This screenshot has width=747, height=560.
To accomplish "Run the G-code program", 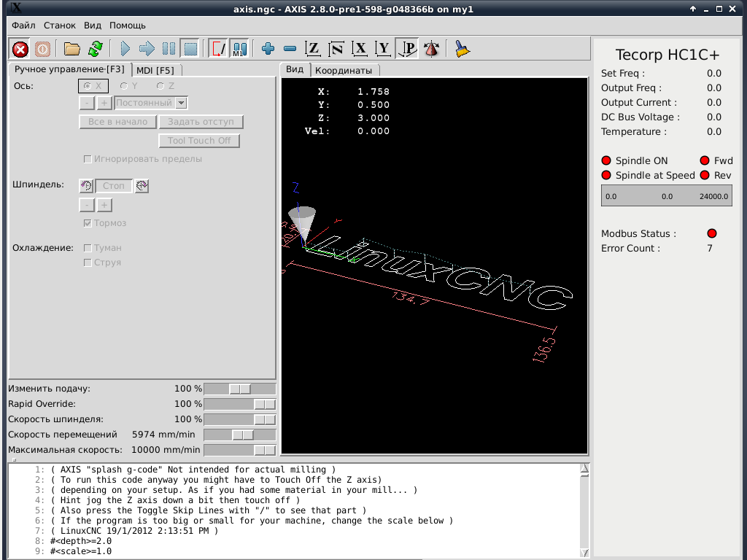I will click(x=125, y=49).
